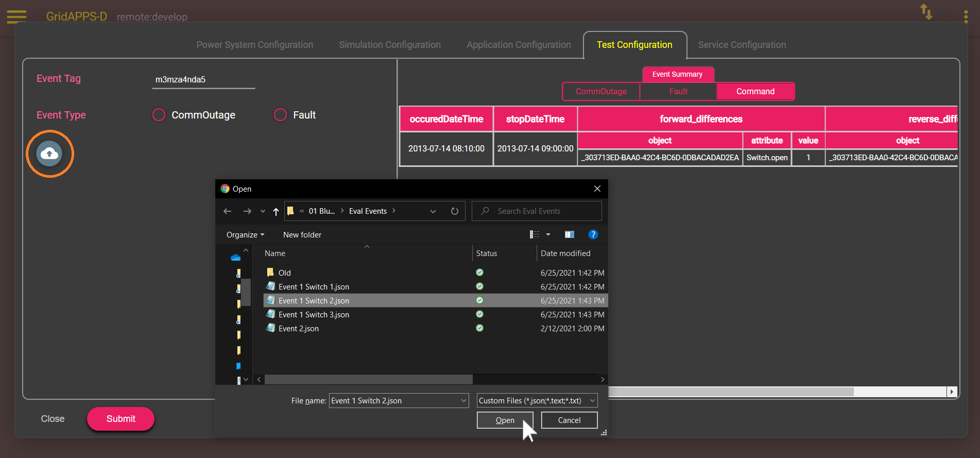The width and height of the screenshot is (980, 458).
Task: Switch to Power System Configuration tab
Action: (x=255, y=45)
